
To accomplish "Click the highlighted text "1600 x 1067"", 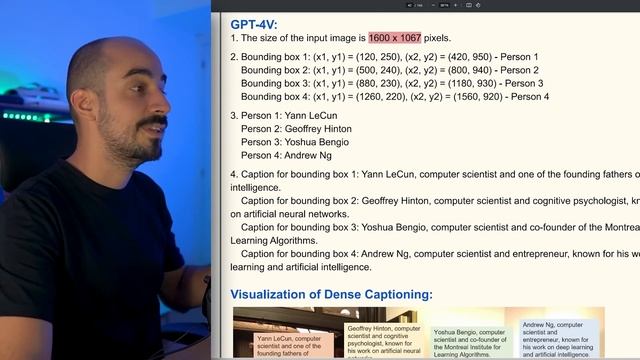I will [x=395, y=38].
